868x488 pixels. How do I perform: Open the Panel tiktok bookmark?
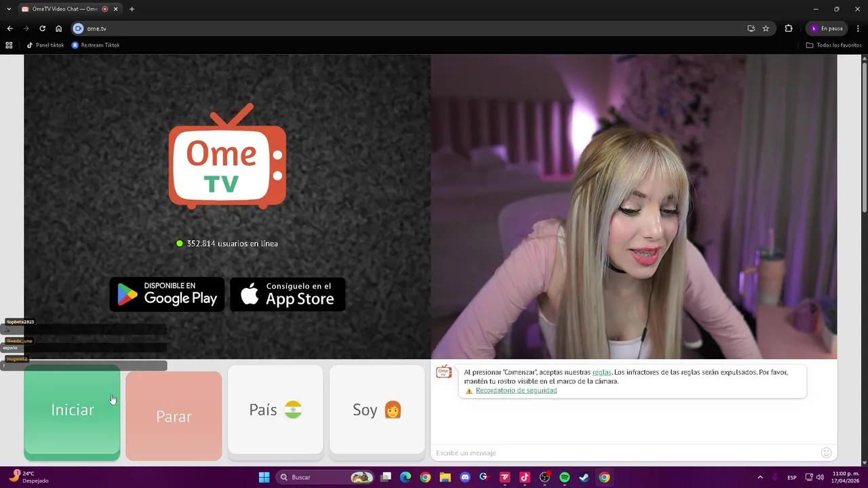(45, 45)
